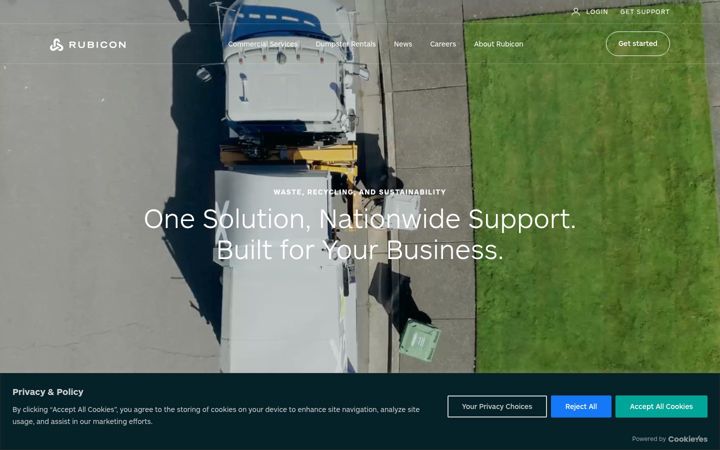
Task: Click the cookie consent description text
Action: click(x=216, y=415)
